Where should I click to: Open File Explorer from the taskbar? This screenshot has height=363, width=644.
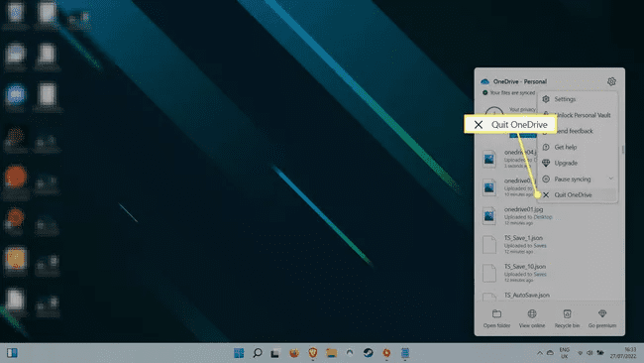point(331,353)
